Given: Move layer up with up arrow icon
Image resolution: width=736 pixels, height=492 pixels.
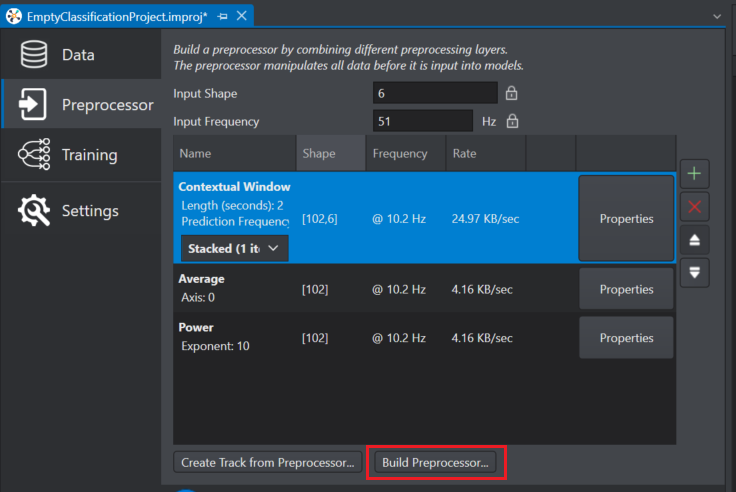Looking at the screenshot, I should (x=694, y=240).
